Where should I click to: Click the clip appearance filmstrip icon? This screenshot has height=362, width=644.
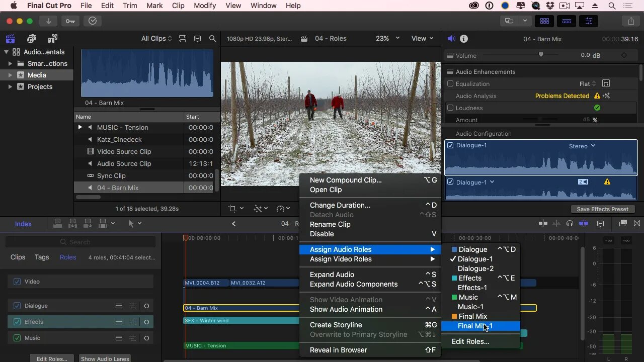[197, 39]
